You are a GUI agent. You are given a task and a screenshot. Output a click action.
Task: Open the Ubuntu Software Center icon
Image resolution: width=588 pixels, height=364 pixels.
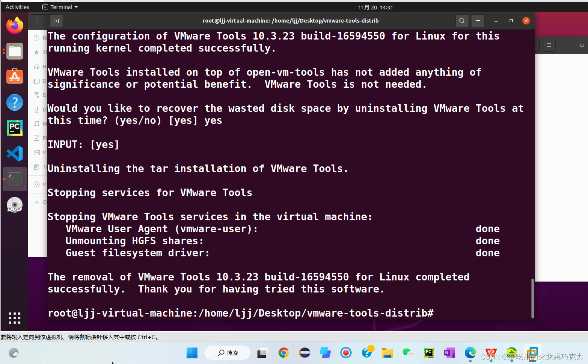15,76
